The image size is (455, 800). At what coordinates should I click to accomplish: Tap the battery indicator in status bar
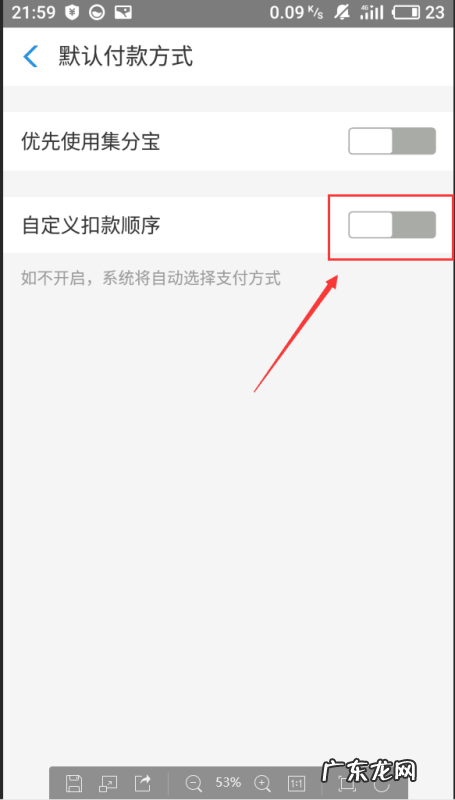pos(406,13)
